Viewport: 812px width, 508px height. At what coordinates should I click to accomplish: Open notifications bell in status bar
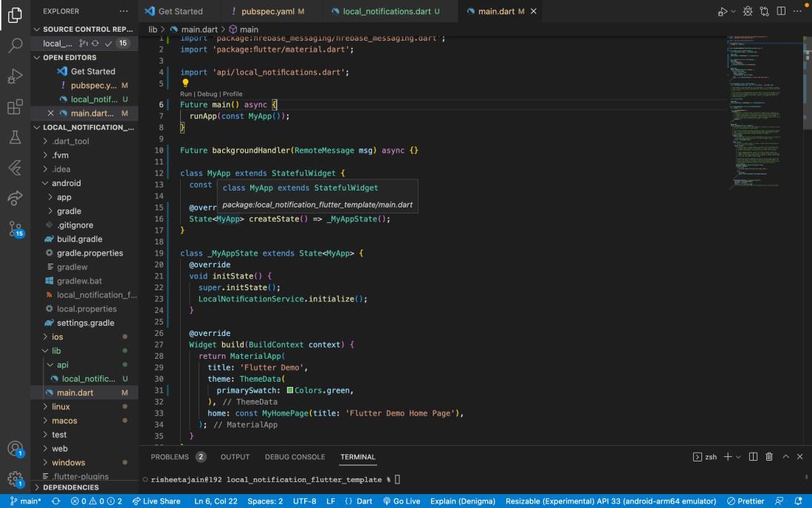(798, 501)
